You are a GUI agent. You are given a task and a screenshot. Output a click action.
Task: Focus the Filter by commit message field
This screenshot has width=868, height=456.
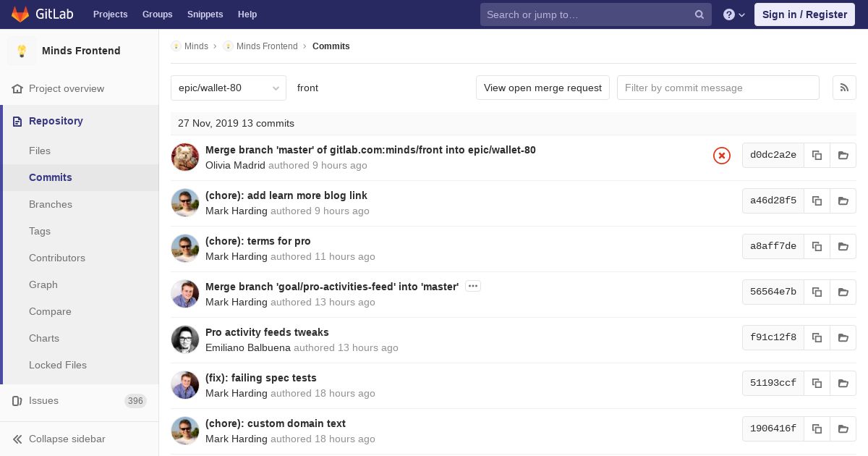coord(718,88)
